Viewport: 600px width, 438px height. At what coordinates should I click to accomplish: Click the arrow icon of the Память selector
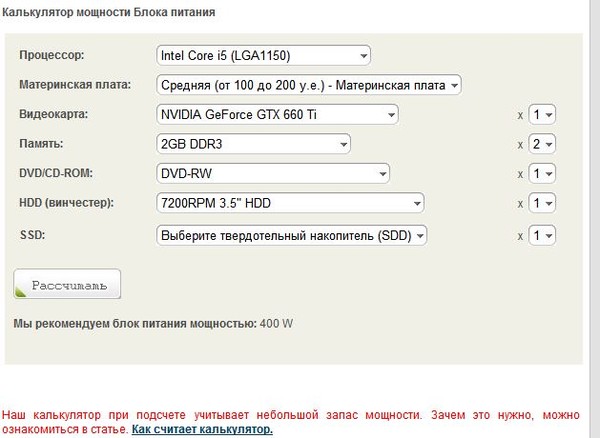tap(343, 144)
